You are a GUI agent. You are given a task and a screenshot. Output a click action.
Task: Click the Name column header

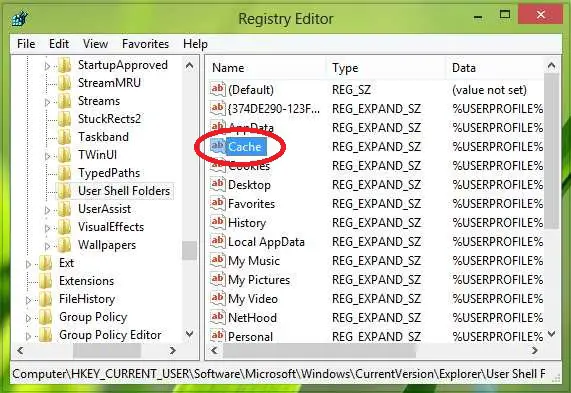tap(267, 68)
